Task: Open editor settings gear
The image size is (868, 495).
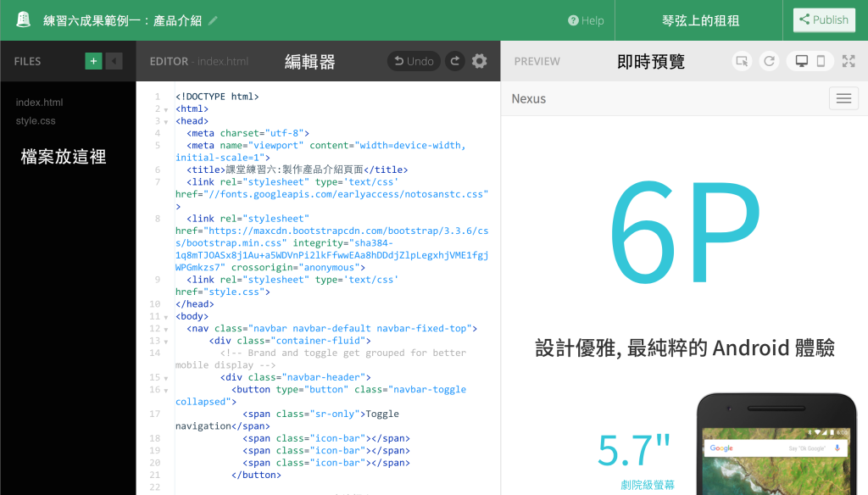Action: [480, 61]
